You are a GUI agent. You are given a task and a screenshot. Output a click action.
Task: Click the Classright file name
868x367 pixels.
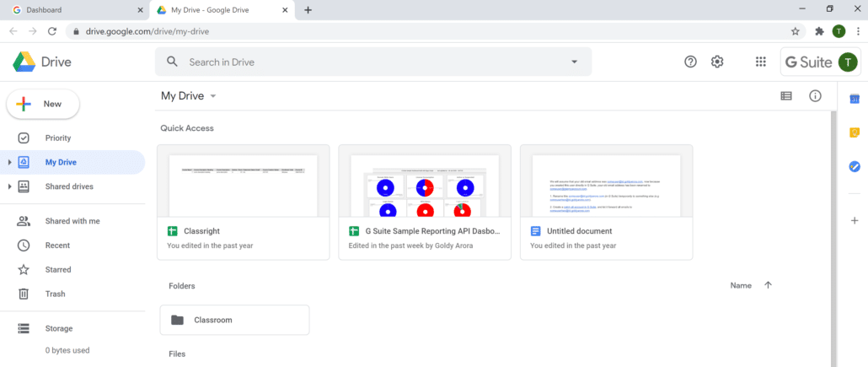(202, 231)
